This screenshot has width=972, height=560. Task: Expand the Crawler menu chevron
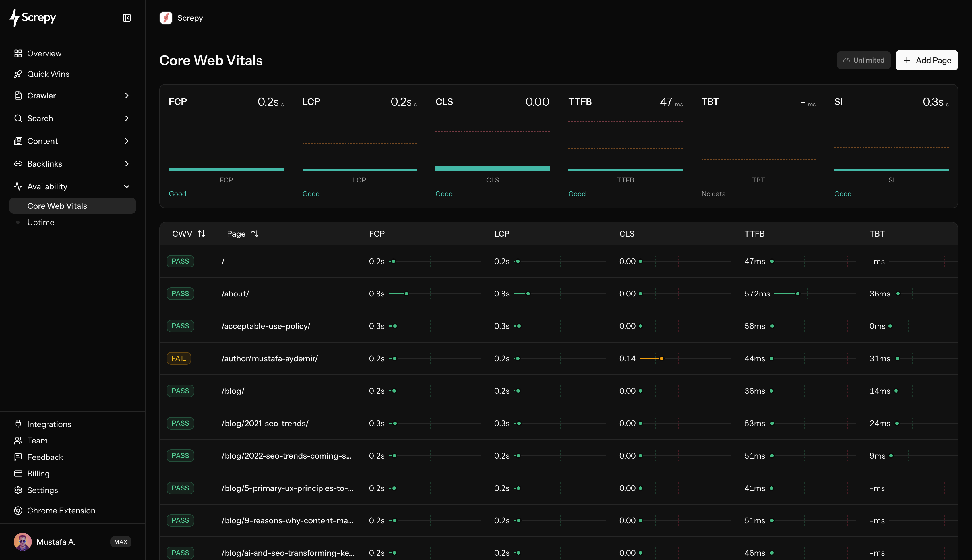pyautogui.click(x=127, y=96)
